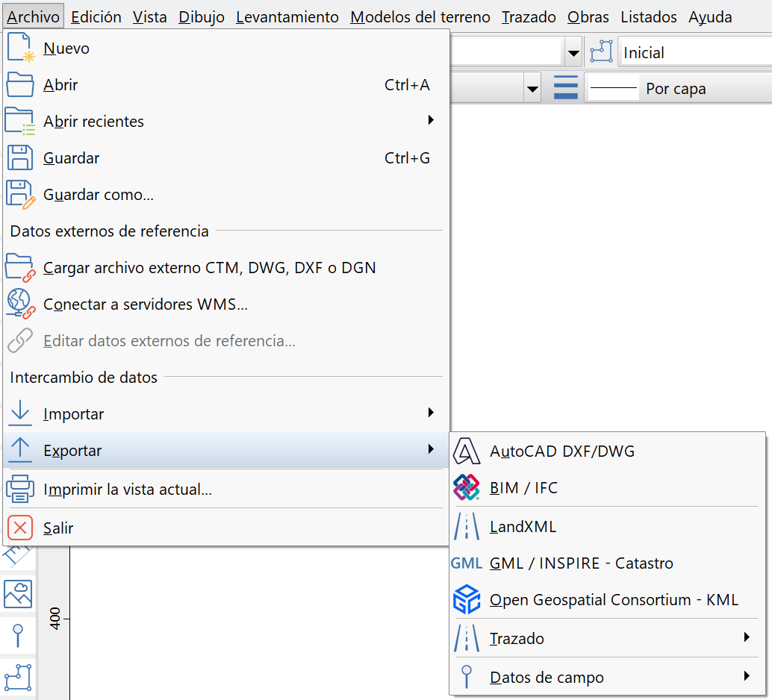Open the dropdown arrow beside Inicial field
The height and width of the screenshot is (700, 772).
(x=573, y=53)
